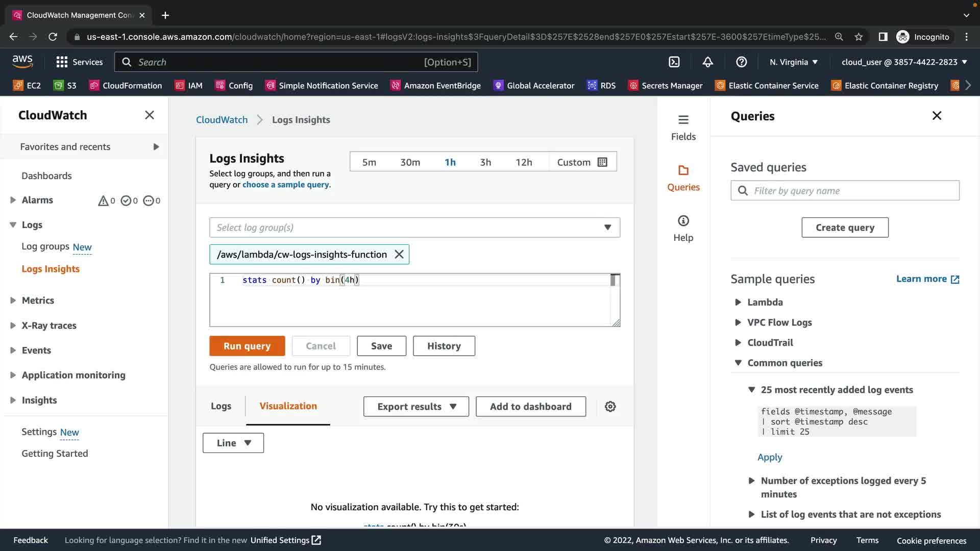The height and width of the screenshot is (551, 980).
Task: Open the Line chart type dropdown
Action: [x=233, y=443]
